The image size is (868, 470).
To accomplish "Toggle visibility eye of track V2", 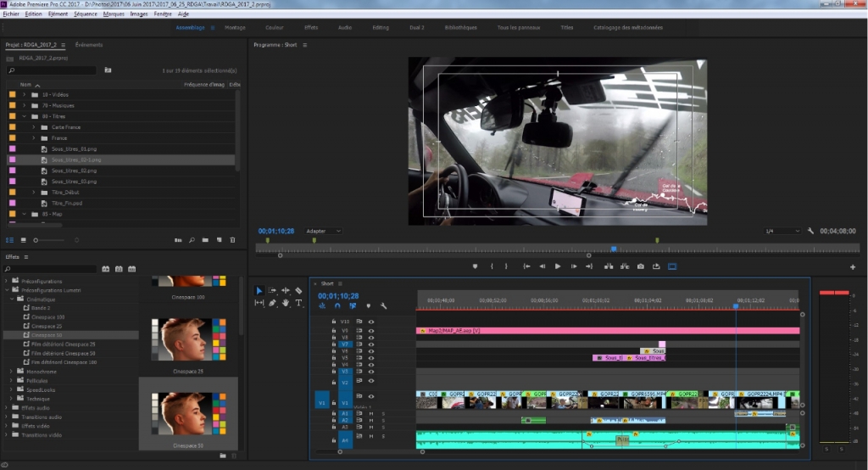I will pyautogui.click(x=371, y=381).
